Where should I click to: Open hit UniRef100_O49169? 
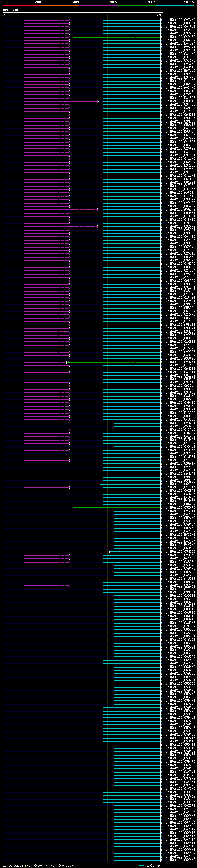pos(180,37)
